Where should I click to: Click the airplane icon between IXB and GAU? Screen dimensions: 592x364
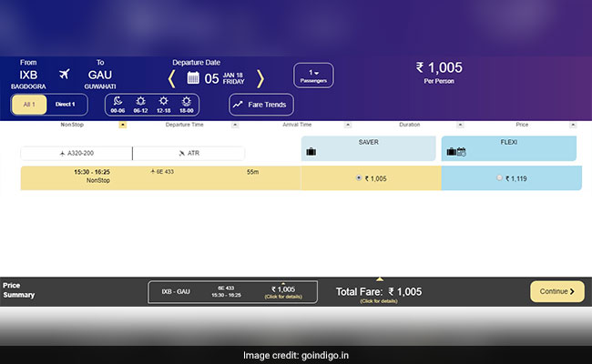(x=65, y=74)
